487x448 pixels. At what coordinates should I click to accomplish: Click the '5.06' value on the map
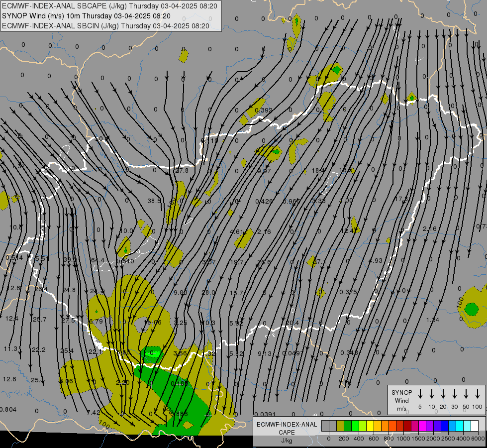click(x=66, y=381)
